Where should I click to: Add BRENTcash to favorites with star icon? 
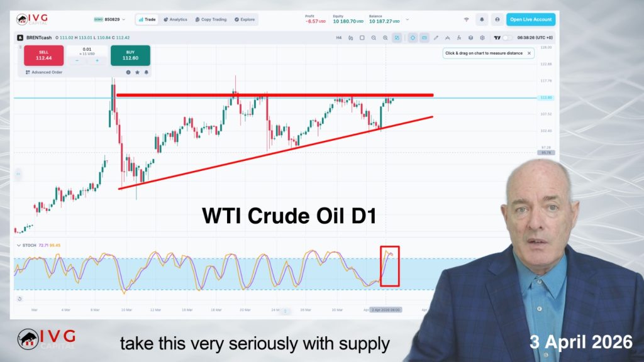coord(137,72)
